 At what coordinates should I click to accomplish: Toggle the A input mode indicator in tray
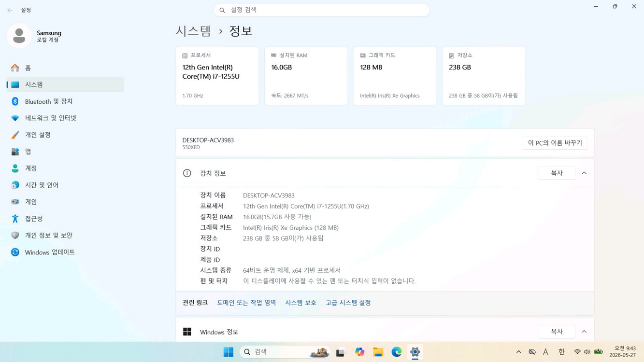click(x=545, y=352)
